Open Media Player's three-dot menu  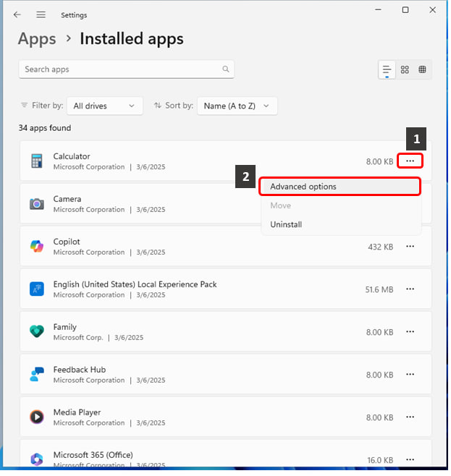click(x=410, y=417)
